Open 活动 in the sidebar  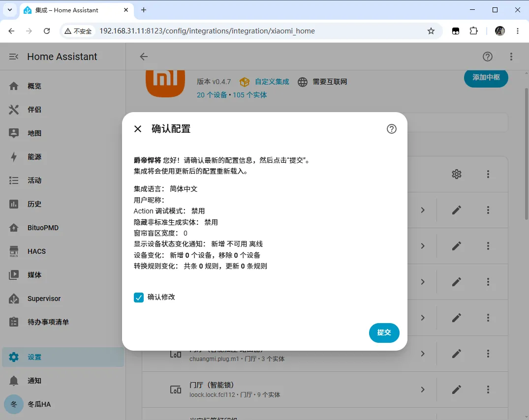(x=63, y=180)
